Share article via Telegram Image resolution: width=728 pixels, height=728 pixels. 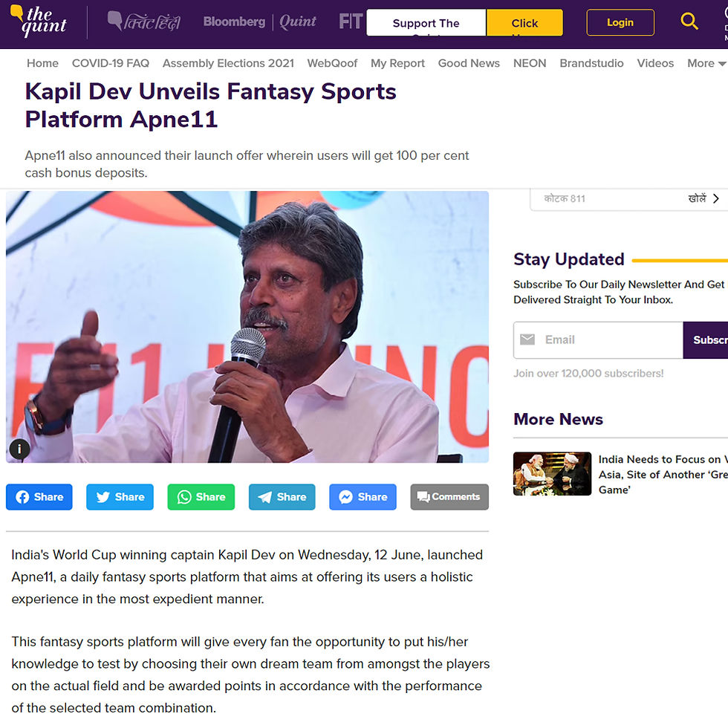(x=282, y=497)
